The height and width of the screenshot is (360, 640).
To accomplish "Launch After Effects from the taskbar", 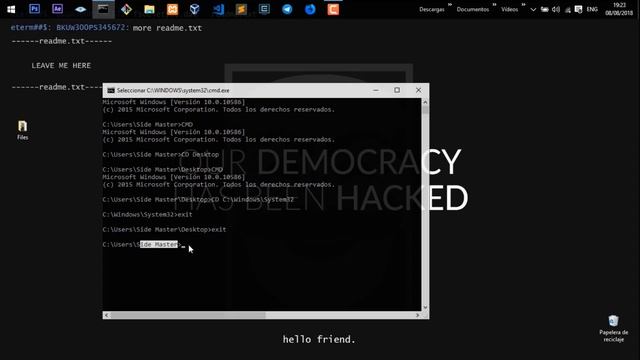I will pyautogui.click(x=58, y=9).
